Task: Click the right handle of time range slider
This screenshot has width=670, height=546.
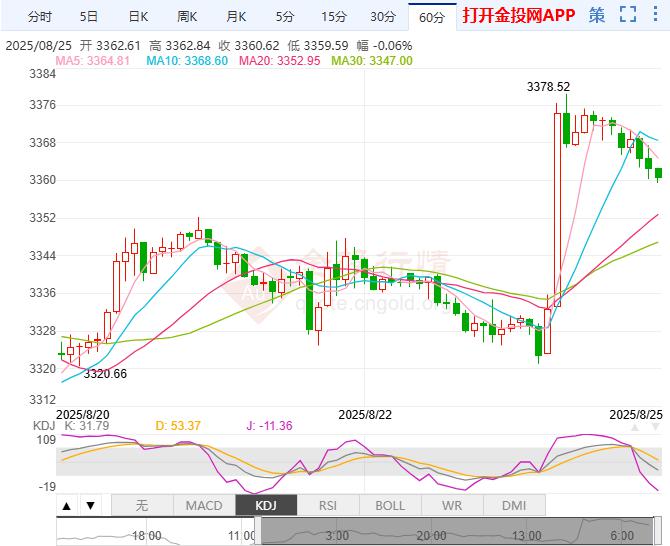Action: pyautogui.click(x=657, y=531)
